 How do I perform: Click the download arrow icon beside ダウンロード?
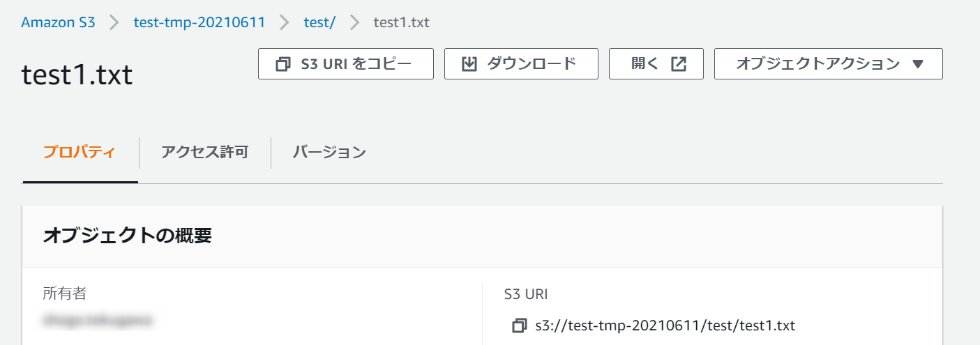coord(469,64)
